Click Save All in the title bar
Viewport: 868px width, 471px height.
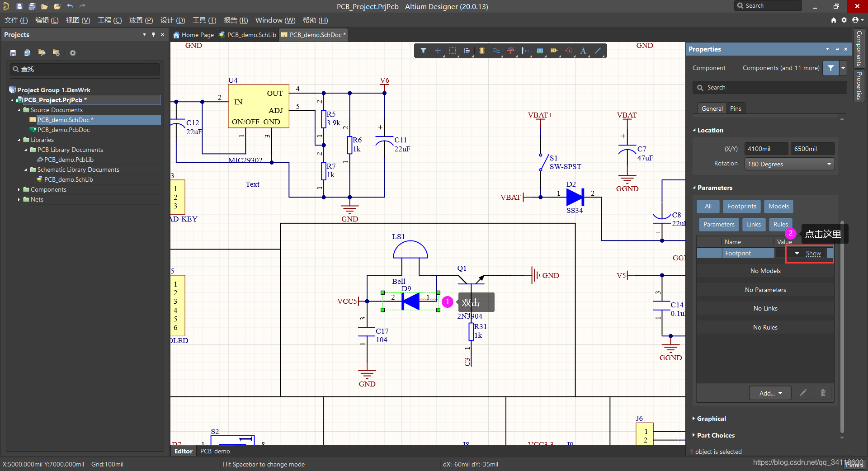click(32, 6)
